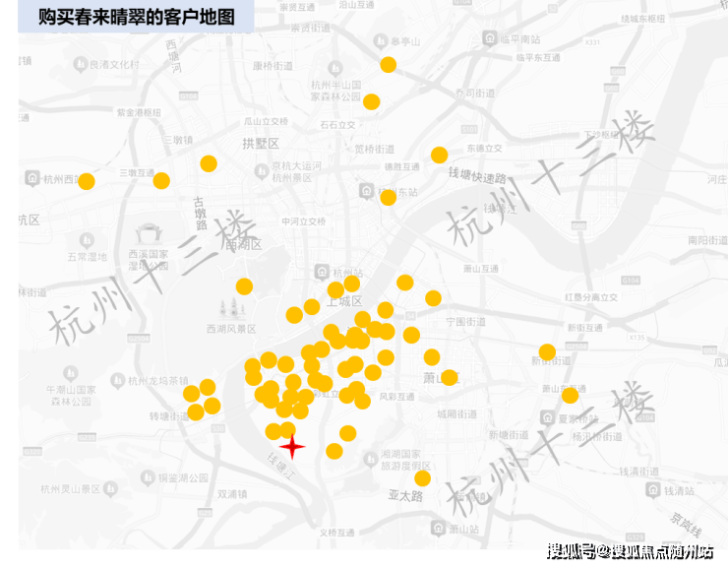Select the yellow dot near 亚太路
The height and width of the screenshot is (568, 728).
(422, 478)
